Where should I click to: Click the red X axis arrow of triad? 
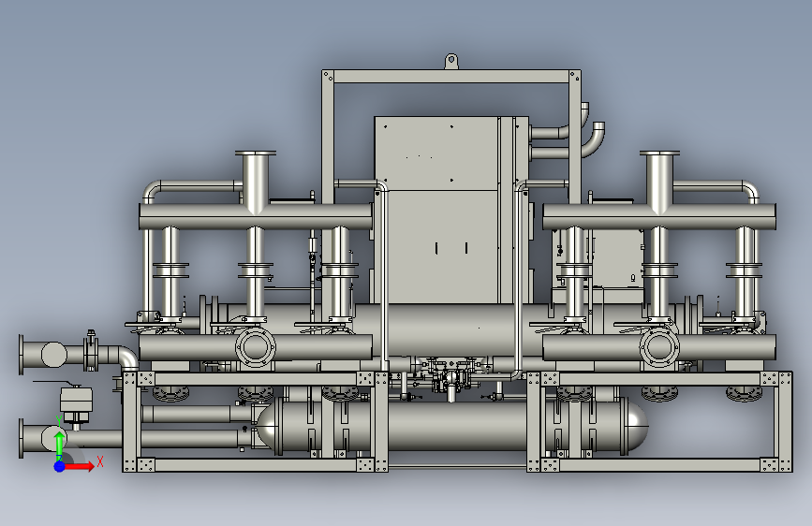79,466
